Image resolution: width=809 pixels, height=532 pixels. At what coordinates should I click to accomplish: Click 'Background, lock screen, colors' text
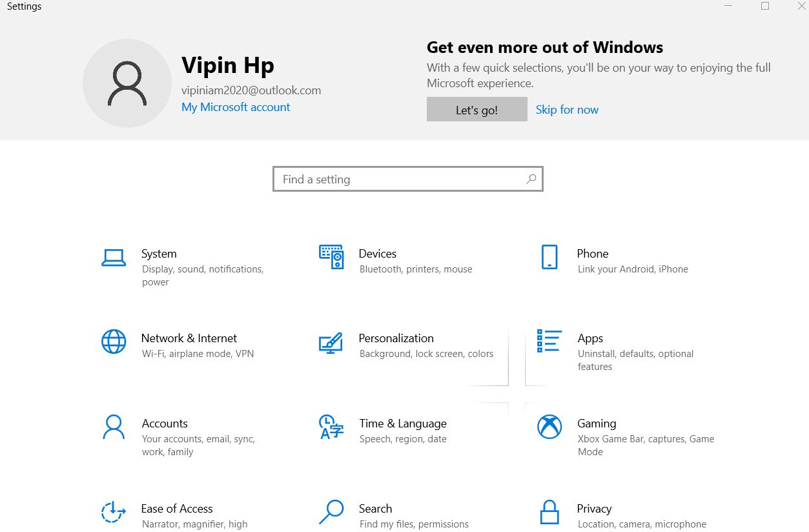coord(426,354)
